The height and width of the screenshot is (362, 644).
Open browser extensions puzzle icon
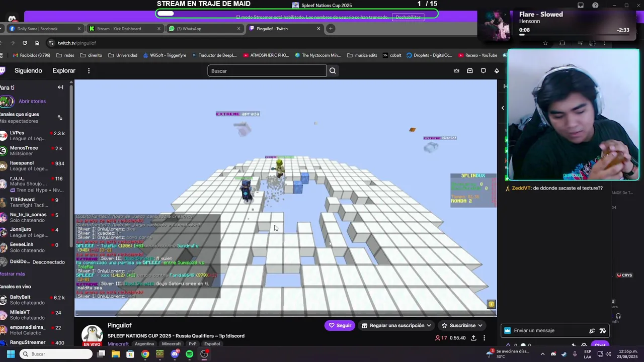click(x=562, y=43)
